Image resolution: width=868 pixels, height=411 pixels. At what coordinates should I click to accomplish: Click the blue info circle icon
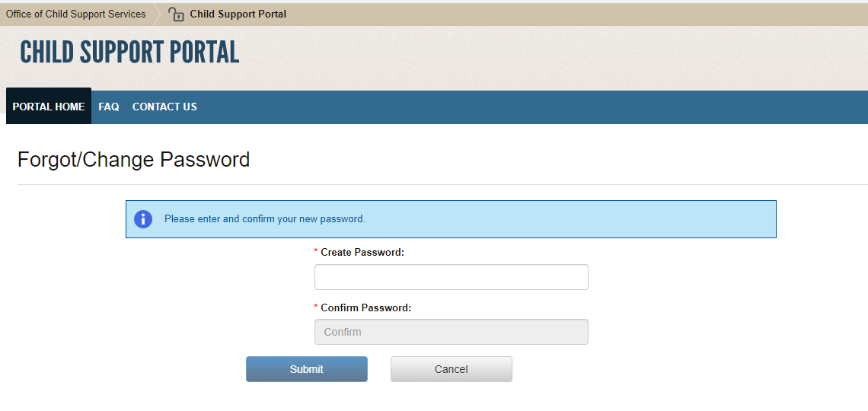143,219
